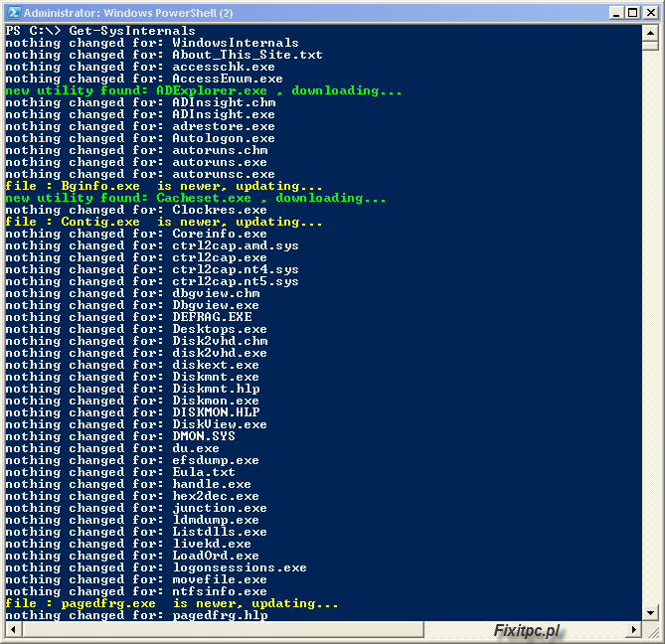665x644 pixels.
Task: Click the 'ldmdump.exe' line
Action: pyautogui.click(x=132, y=520)
